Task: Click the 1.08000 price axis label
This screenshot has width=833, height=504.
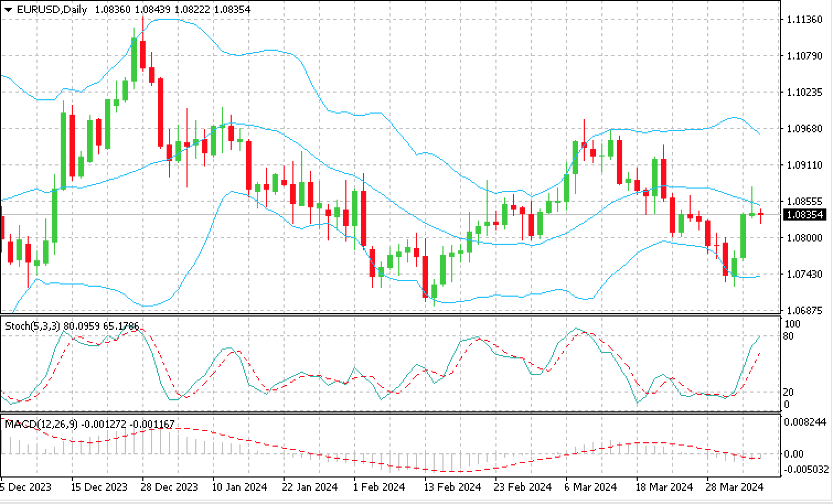Action: (803, 238)
